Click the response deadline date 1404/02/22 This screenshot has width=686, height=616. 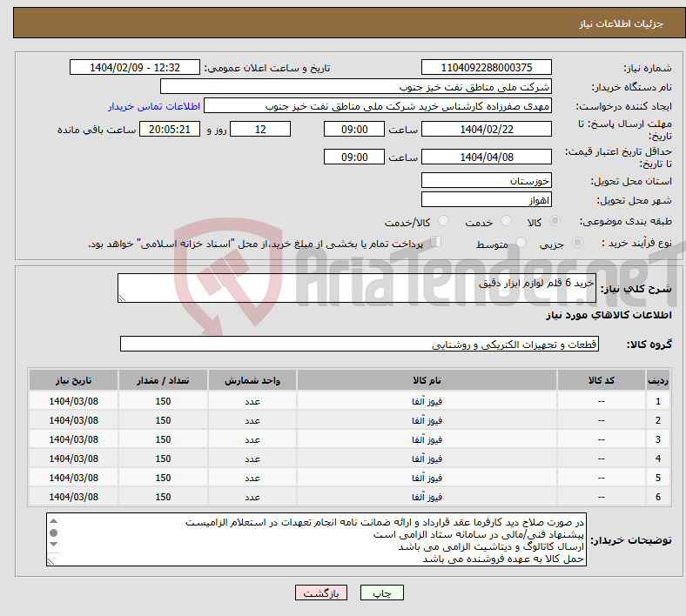click(x=486, y=130)
